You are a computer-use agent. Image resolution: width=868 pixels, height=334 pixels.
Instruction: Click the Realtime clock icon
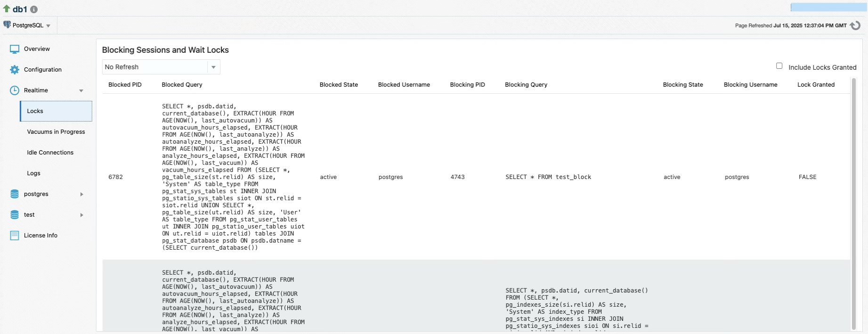[15, 90]
